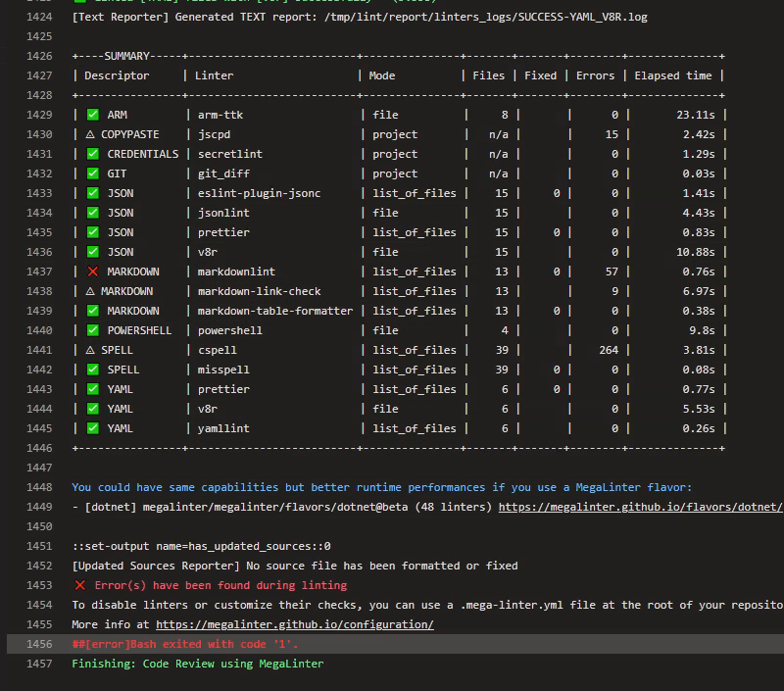Click the green check beside secretlint
This screenshot has height=691, width=784.
(92, 154)
